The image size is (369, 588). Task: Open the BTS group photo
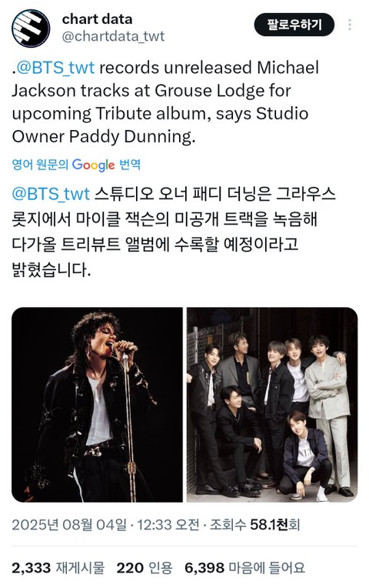[272, 405]
